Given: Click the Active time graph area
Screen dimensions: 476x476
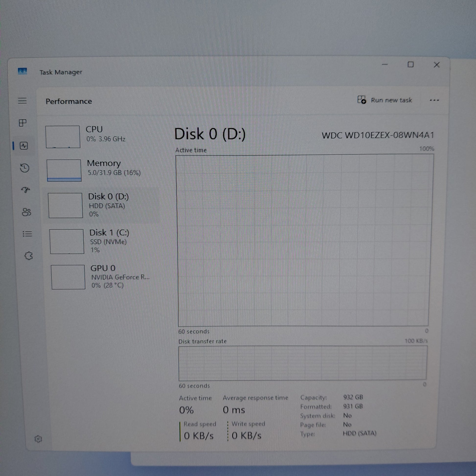Looking at the screenshot, I should 304,240.
